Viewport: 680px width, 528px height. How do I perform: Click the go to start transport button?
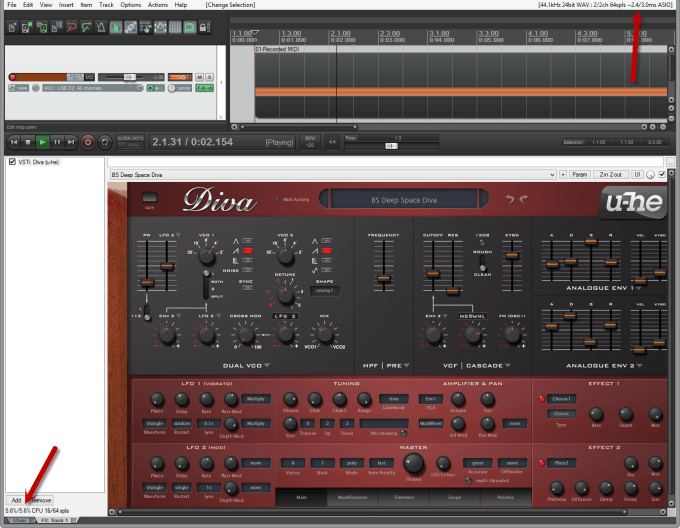[12, 143]
